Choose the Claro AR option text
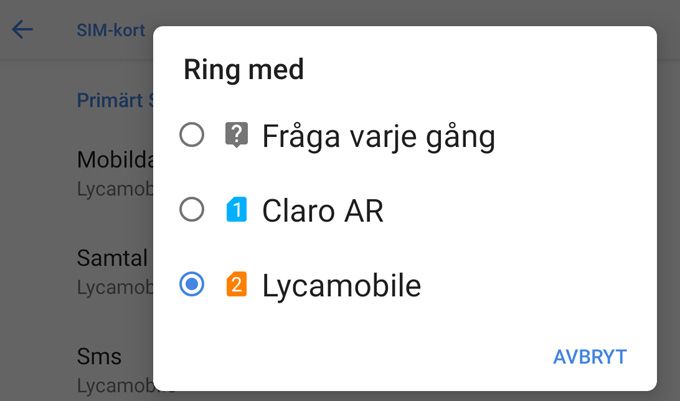The height and width of the screenshot is (401, 680). (323, 211)
